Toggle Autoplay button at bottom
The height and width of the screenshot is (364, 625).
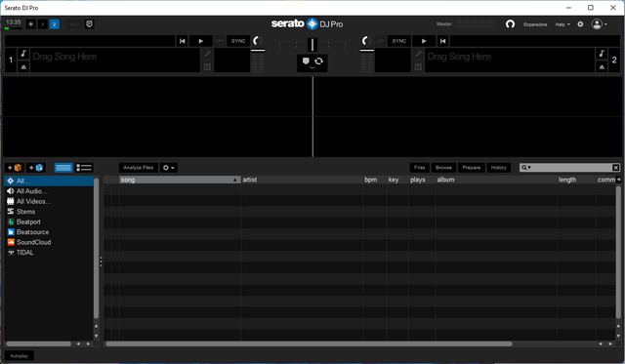tap(20, 355)
